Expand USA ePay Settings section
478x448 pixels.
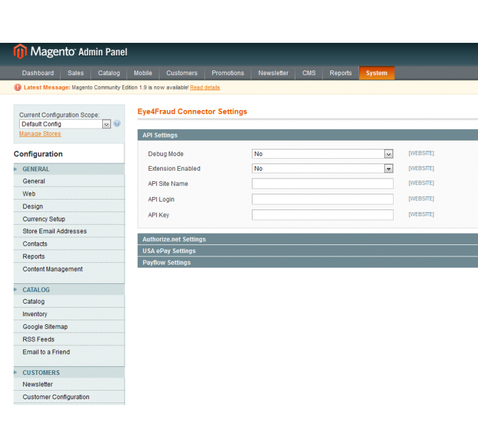pos(308,250)
